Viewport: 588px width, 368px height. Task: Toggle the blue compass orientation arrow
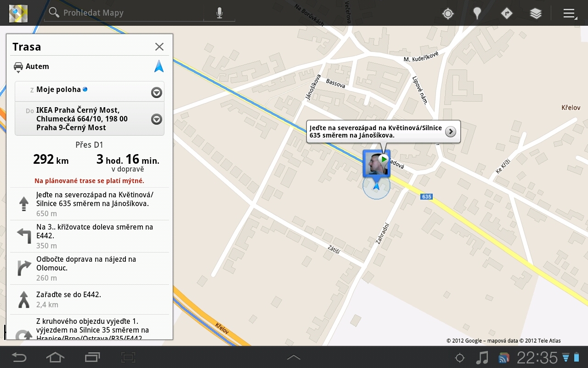[x=158, y=66]
